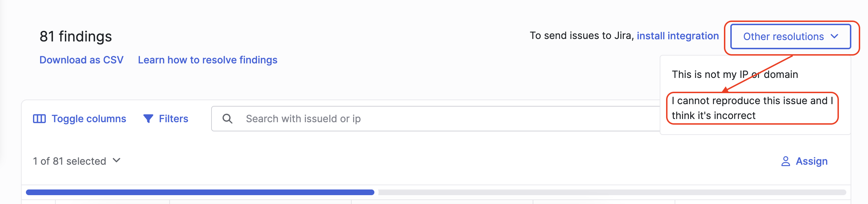Viewport: 868px width, 204px height.
Task: Open the Filters panel
Action: [166, 119]
